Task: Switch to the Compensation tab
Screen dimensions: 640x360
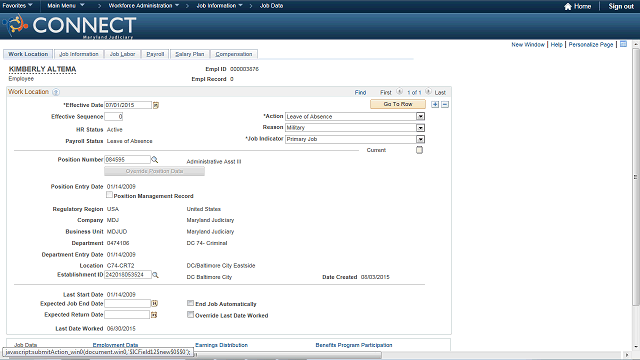Action: coord(234,54)
